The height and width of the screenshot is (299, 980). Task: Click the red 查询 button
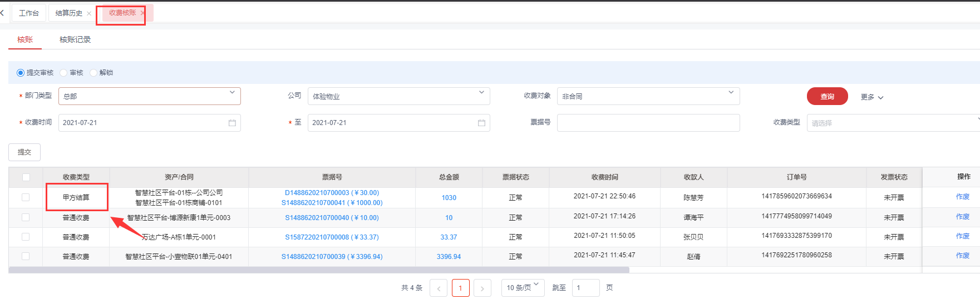[x=827, y=96]
